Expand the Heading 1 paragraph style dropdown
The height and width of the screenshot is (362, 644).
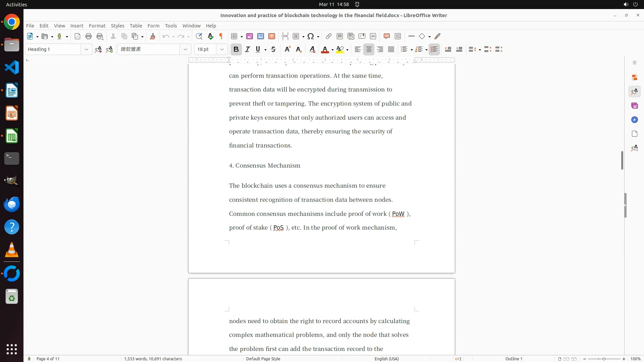86,49
